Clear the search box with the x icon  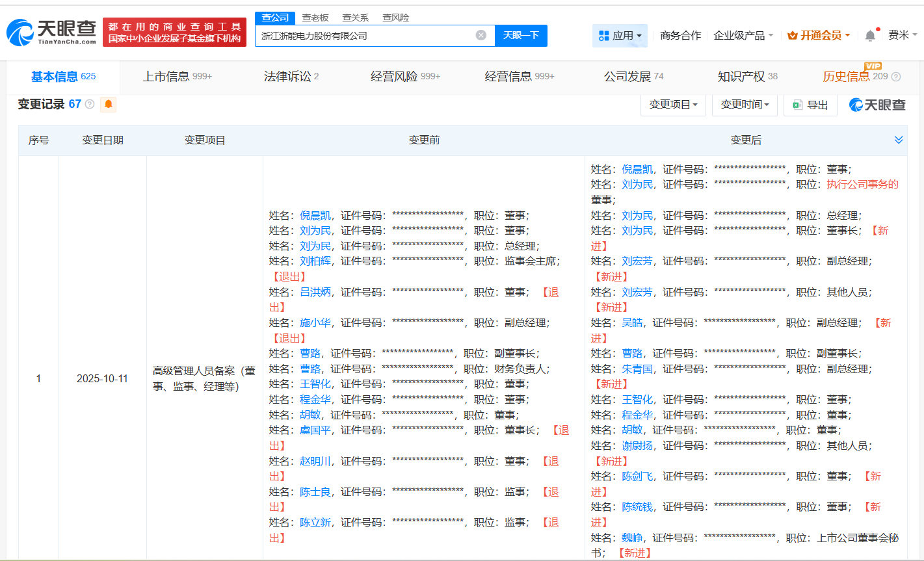480,36
